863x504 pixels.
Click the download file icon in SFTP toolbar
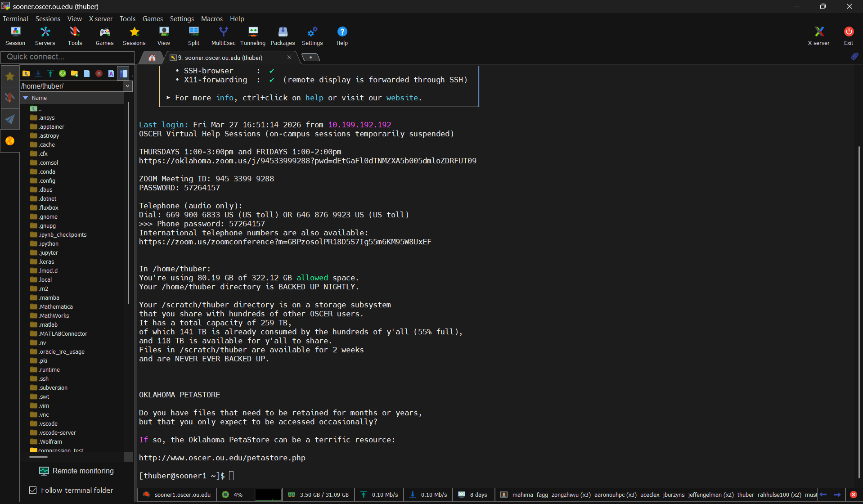38,73
